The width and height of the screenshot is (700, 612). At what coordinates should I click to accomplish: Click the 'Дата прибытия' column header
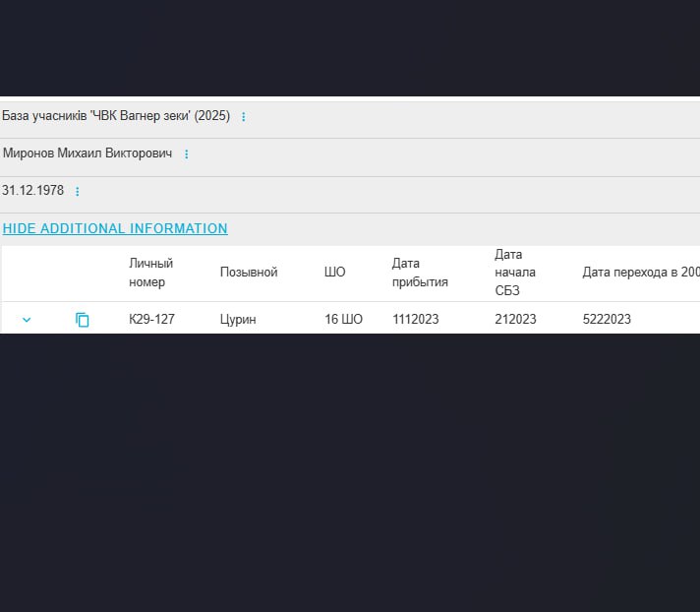420,273
